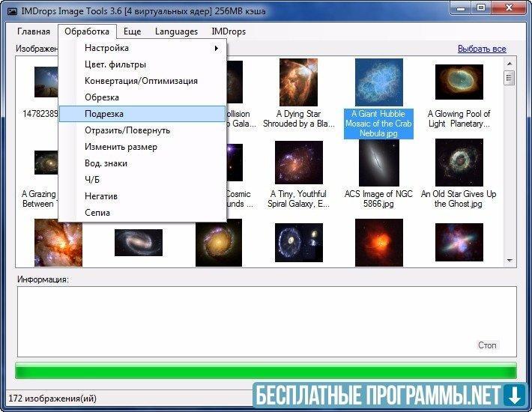
Task: Open the Еще menu
Action: pos(132,31)
